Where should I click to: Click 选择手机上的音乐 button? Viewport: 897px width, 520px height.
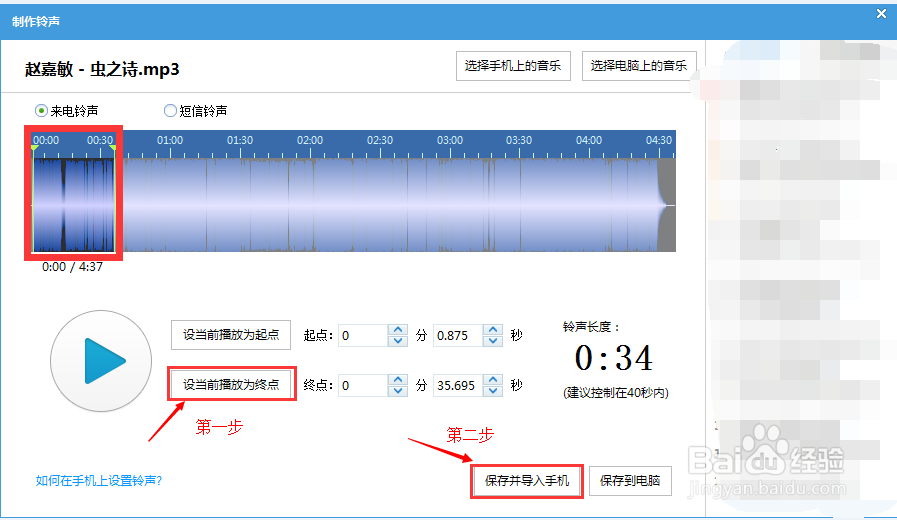click(x=513, y=66)
